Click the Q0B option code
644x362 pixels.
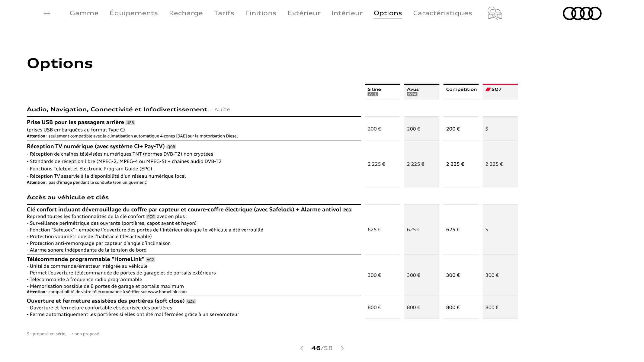point(171,147)
